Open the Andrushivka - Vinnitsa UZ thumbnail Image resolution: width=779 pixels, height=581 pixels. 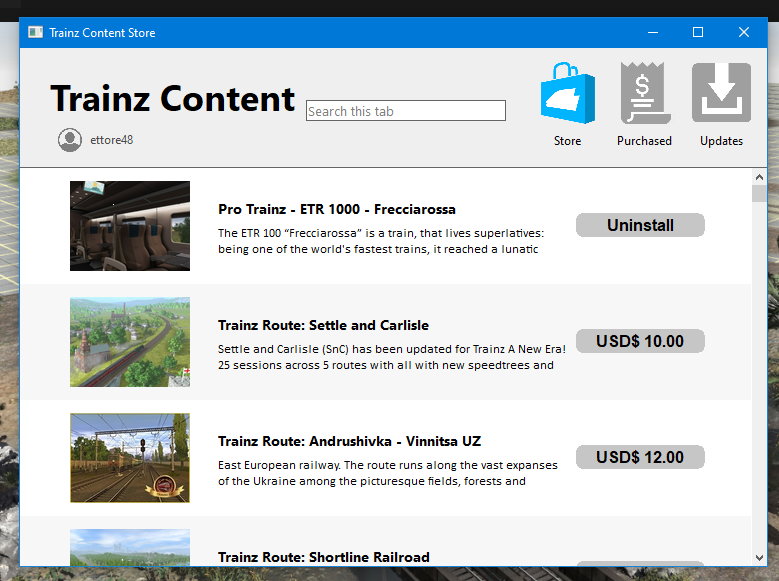coord(130,458)
